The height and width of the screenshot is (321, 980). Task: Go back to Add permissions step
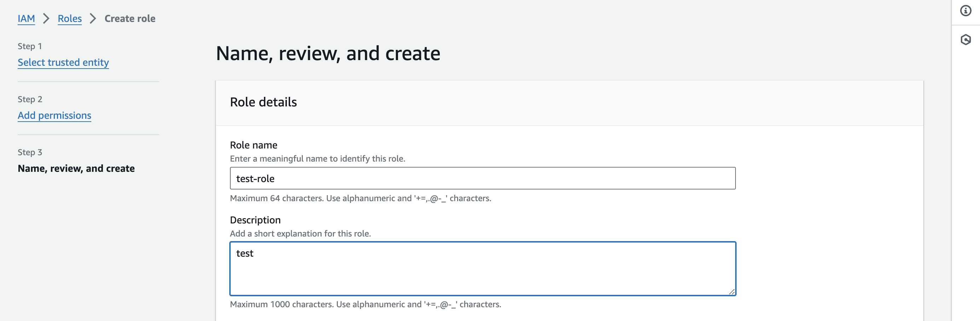pos(54,115)
